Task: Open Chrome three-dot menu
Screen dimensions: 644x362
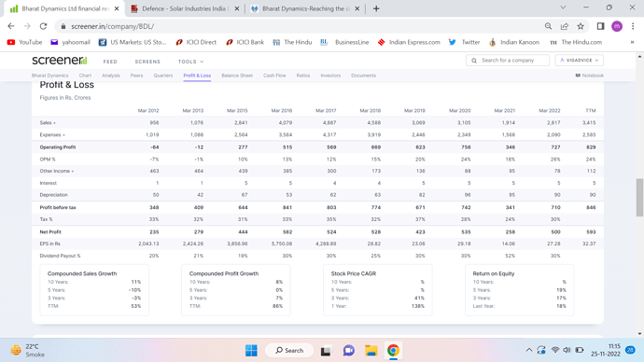Action: click(633, 26)
